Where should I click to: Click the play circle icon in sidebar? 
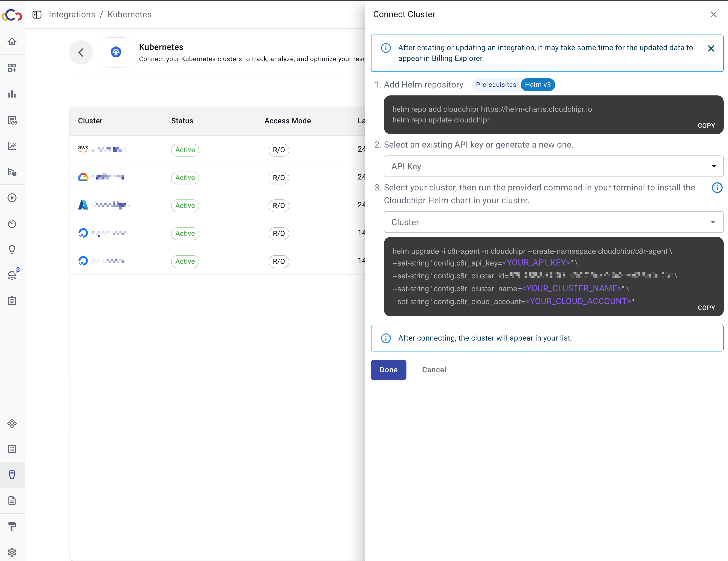[12, 198]
